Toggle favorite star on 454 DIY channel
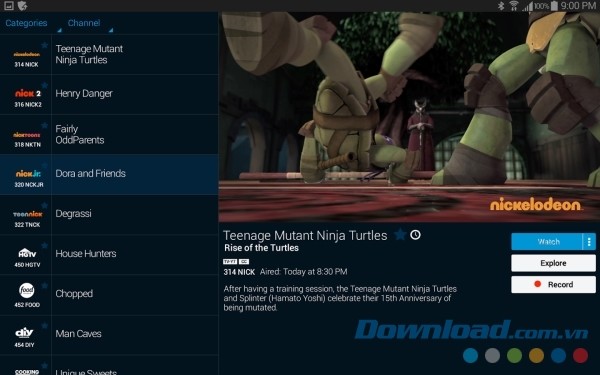Screen dimensions: 600x375 [45, 325]
